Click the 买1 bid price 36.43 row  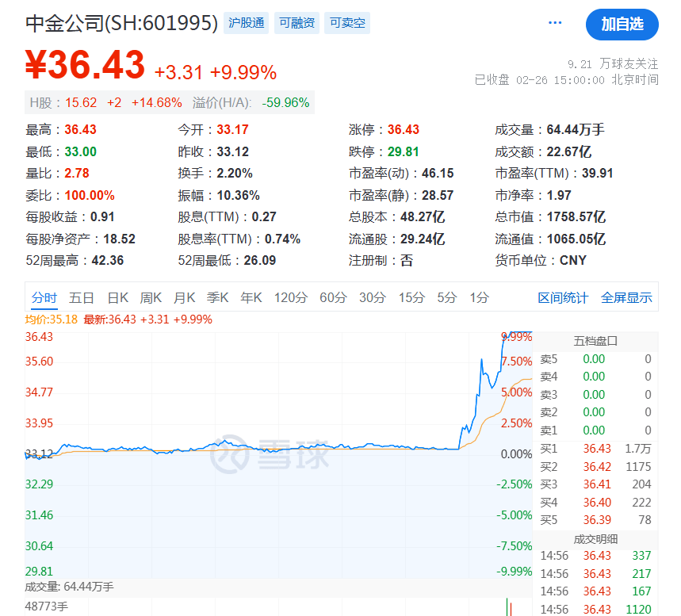[x=596, y=449]
